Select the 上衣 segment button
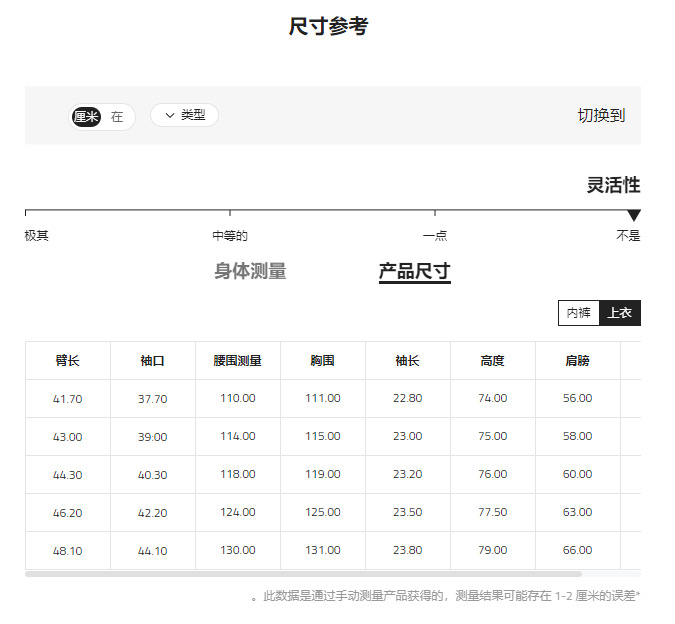 pos(620,313)
